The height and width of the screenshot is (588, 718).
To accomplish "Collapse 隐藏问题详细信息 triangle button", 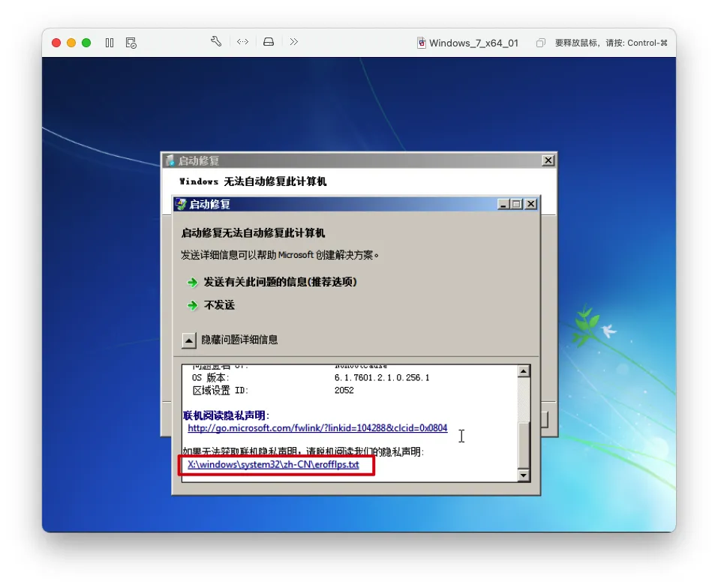I will pyautogui.click(x=188, y=340).
